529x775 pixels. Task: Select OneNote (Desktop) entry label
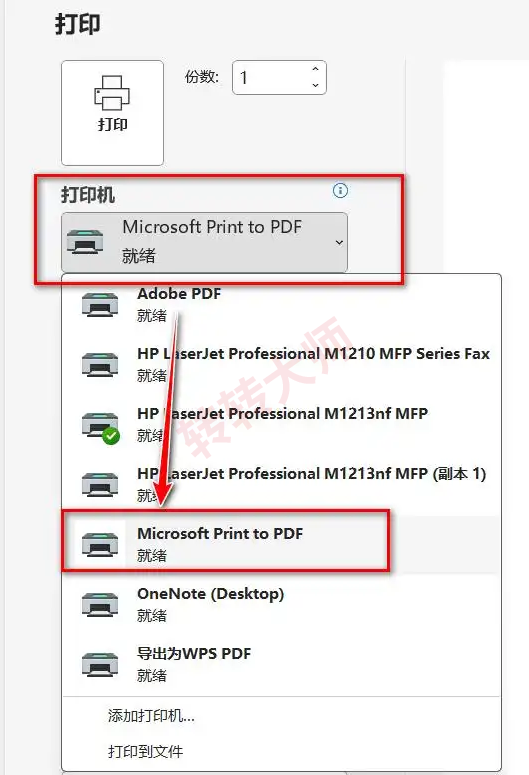(x=211, y=594)
